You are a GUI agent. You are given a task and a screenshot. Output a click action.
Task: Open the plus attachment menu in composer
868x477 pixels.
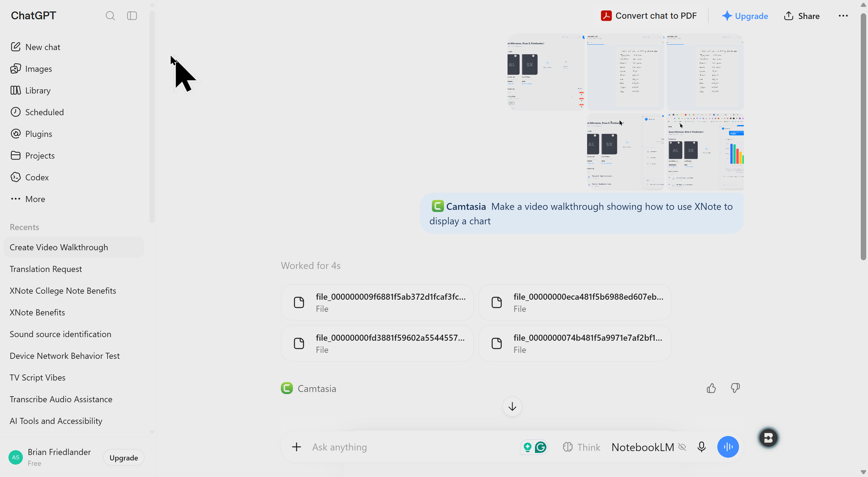(296, 447)
